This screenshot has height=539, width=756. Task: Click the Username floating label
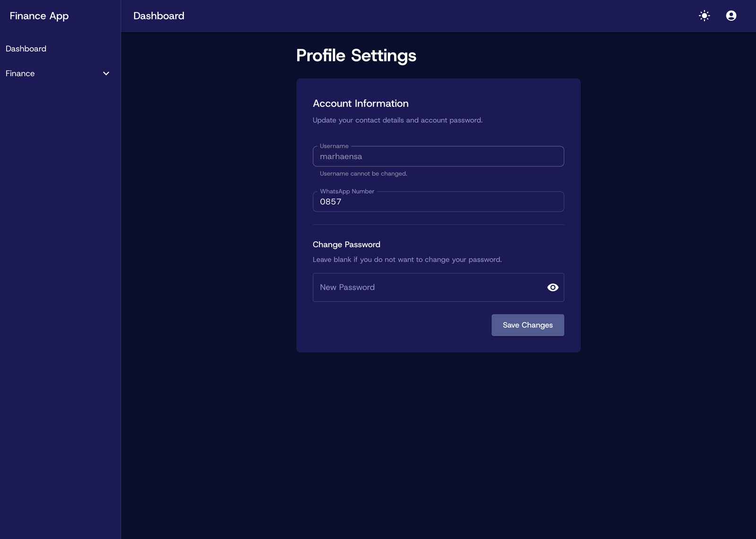point(334,146)
